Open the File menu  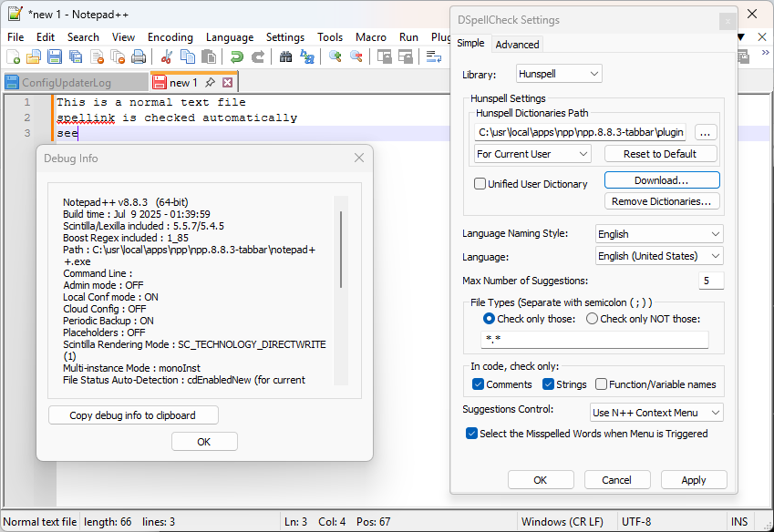click(15, 37)
